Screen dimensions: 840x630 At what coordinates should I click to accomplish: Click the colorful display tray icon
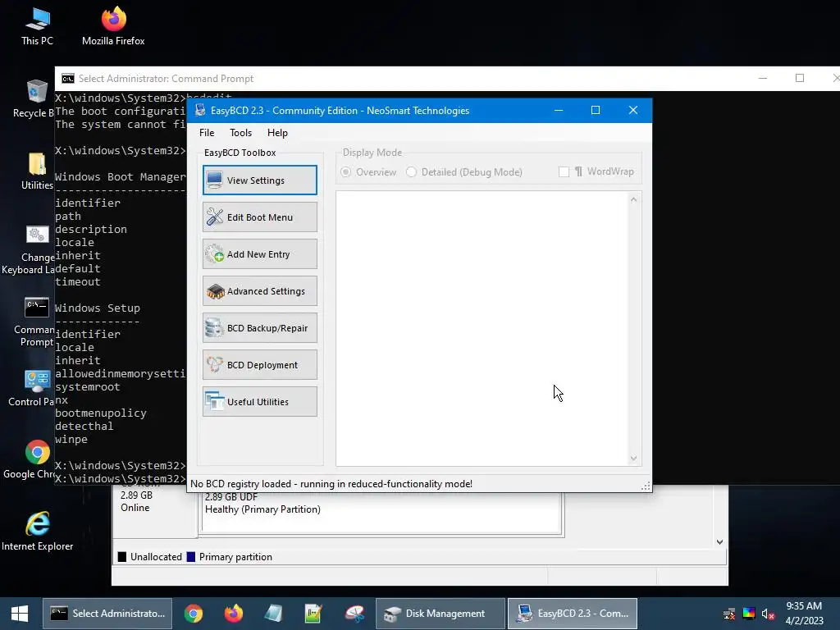pos(749,614)
